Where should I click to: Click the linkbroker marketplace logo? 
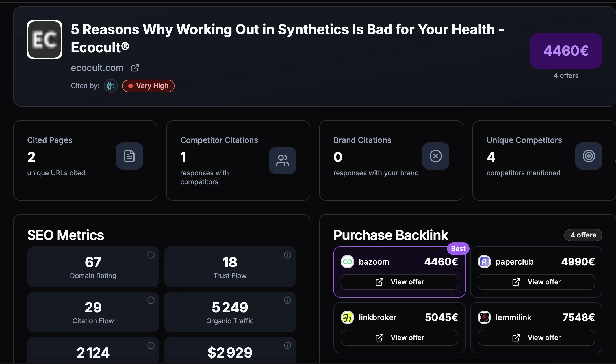point(347,317)
